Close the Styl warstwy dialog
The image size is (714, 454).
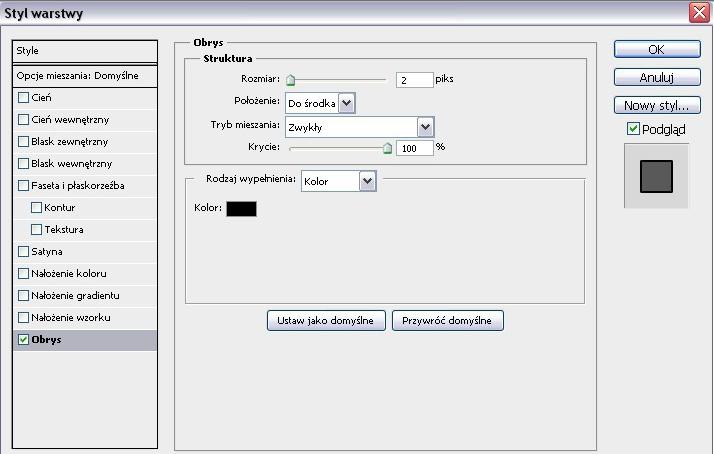point(699,12)
